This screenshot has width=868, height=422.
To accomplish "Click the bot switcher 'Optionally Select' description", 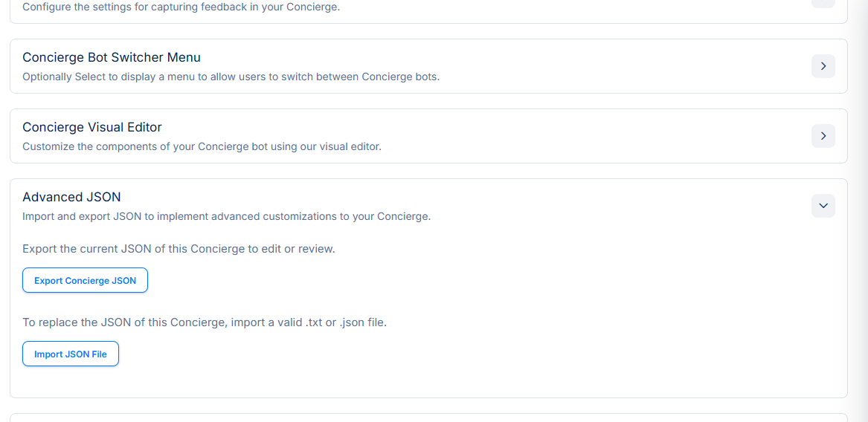I will pyautogui.click(x=231, y=77).
